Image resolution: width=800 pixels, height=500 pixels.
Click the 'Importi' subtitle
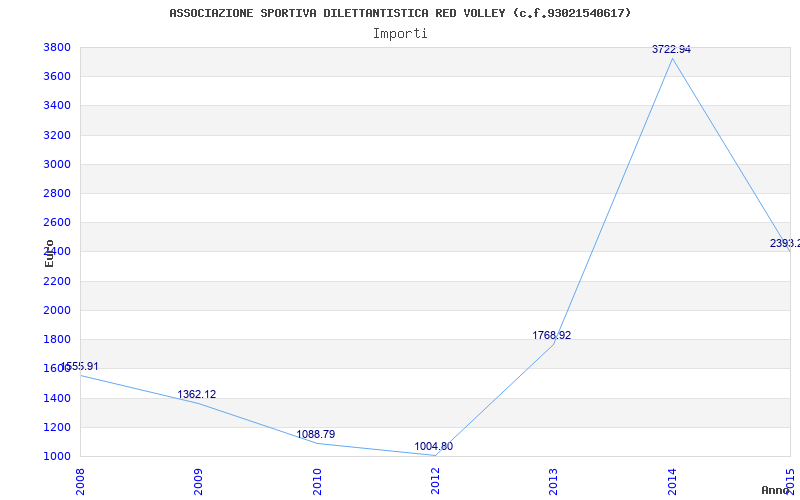(400, 34)
